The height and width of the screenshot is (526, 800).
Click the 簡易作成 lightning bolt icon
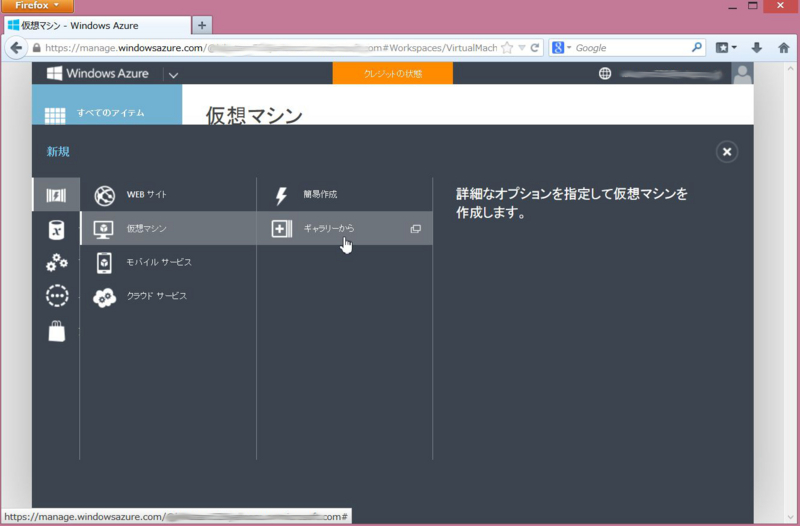coord(281,196)
